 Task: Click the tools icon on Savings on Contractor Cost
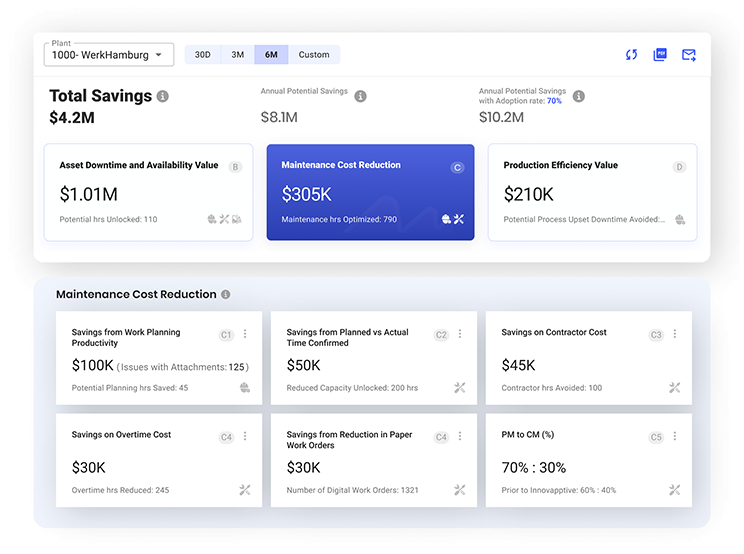pyautogui.click(x=675, y=388)
